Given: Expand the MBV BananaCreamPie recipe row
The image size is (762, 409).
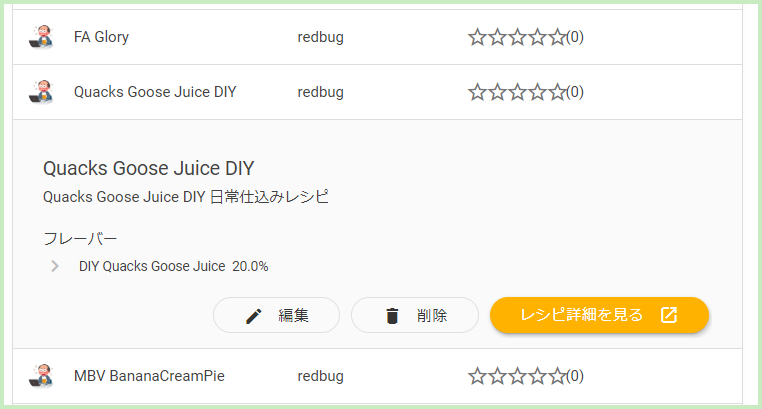Looking at the screenshot, I should (x=378, y=376).
